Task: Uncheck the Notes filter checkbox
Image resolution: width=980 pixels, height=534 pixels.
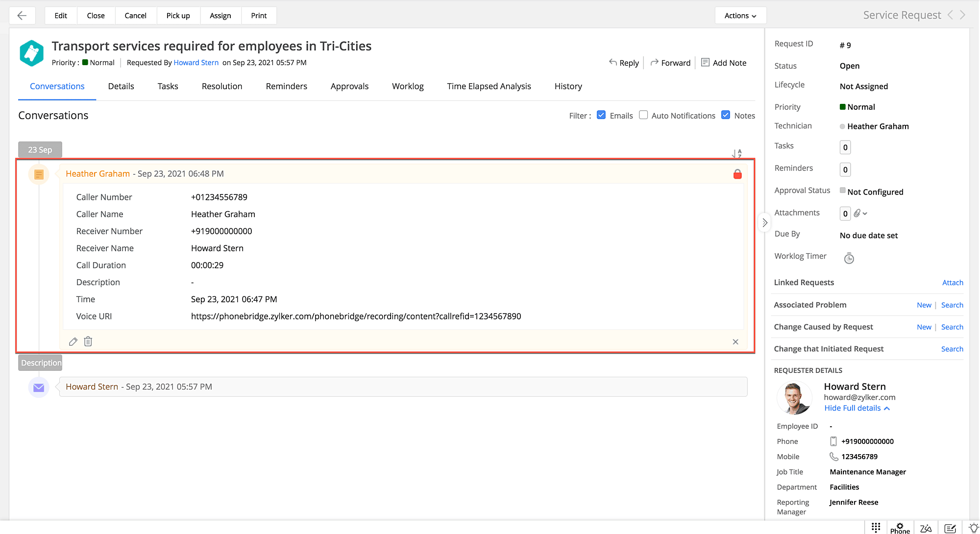Action: click(726, 115)
